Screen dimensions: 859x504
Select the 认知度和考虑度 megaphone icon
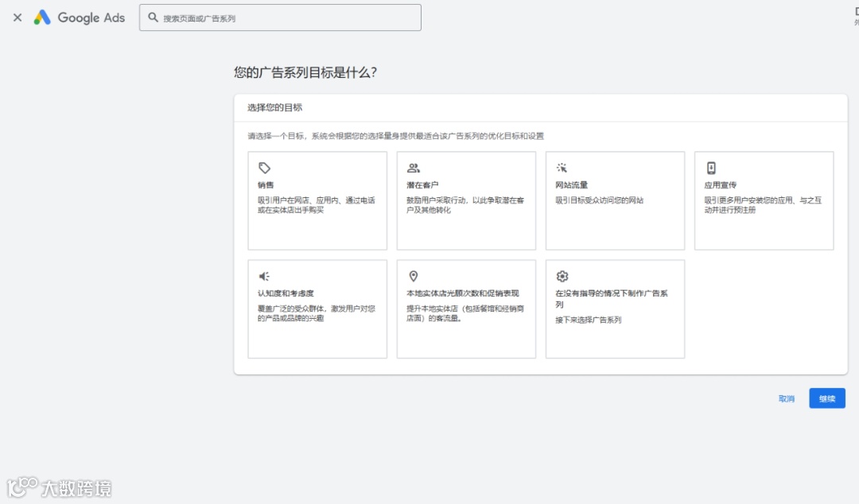265,276
